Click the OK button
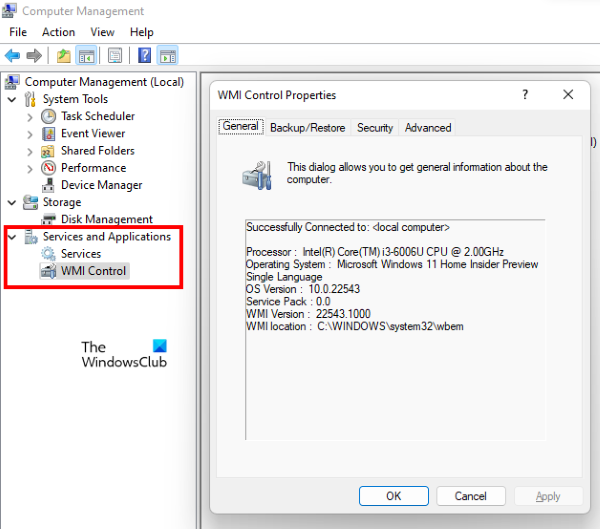 click(x=393, y=496)
